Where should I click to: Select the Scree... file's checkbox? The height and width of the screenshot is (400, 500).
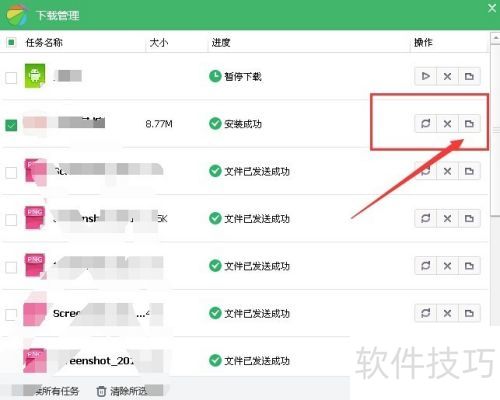(x=11, y=314)
